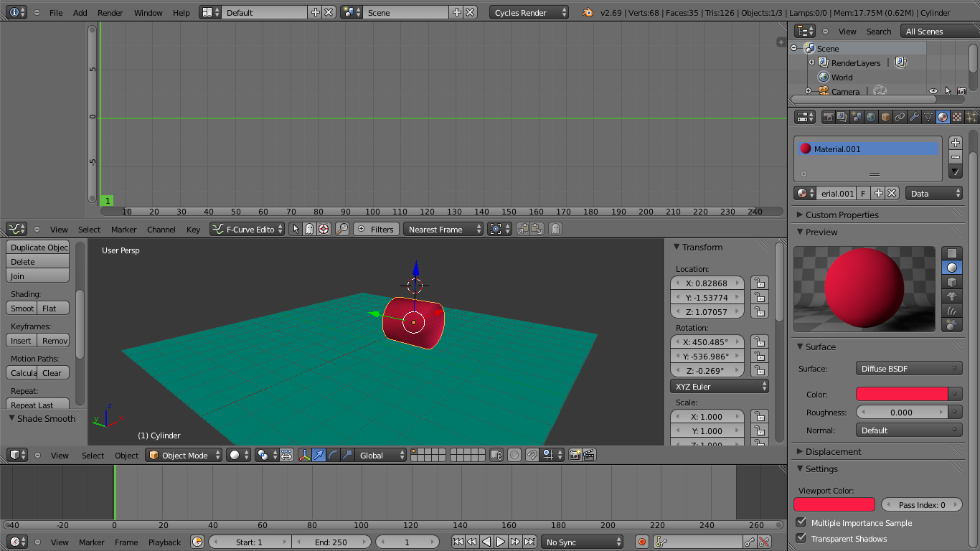The width and height of the screenshot is (980, 551).
Task: Open the XYZ Euler rotation order dropdown
Action: click(720, 386)
